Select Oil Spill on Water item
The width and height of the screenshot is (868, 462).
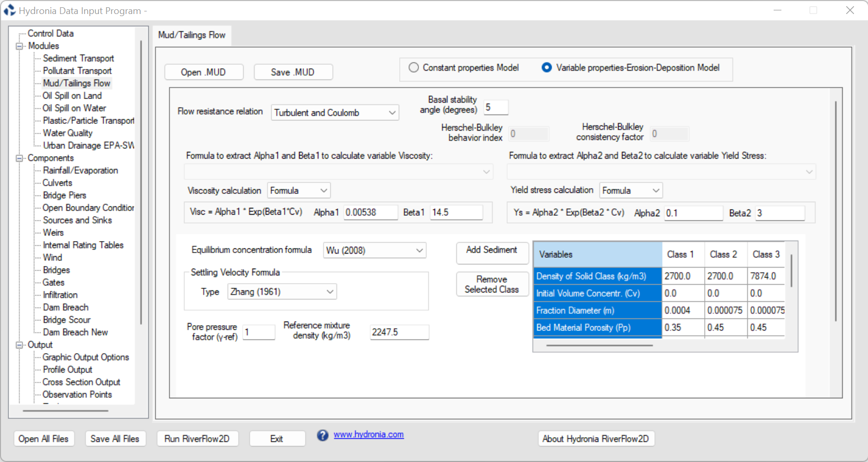(74, 108)
